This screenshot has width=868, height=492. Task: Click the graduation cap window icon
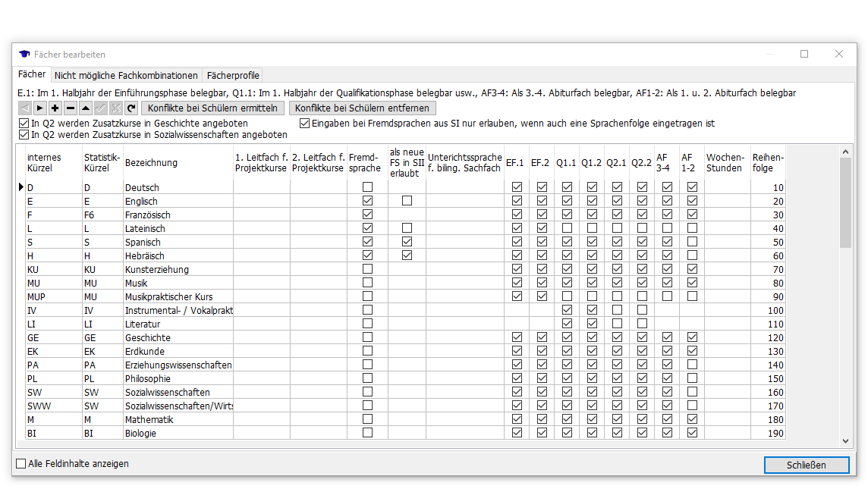tap(24, 54)
